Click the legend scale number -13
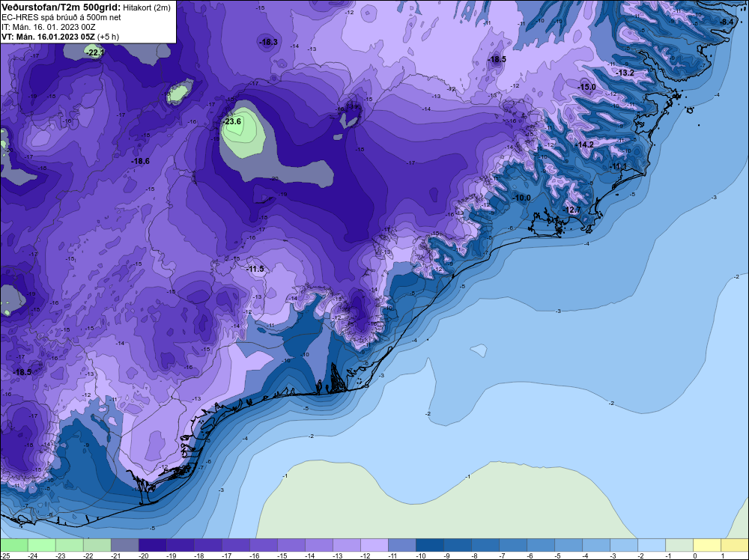This screenshot has width=749, height=560. pyautogui.click(x=338, y=556)
